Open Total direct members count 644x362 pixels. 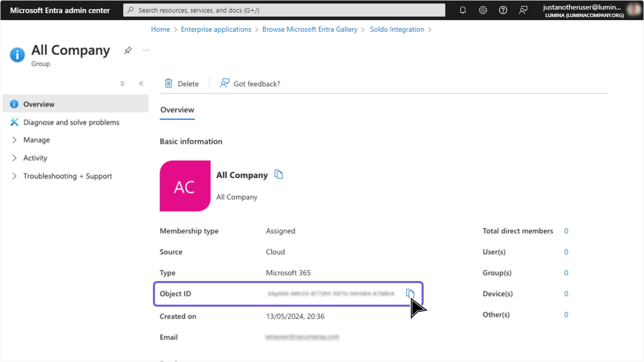pos(566,231)
